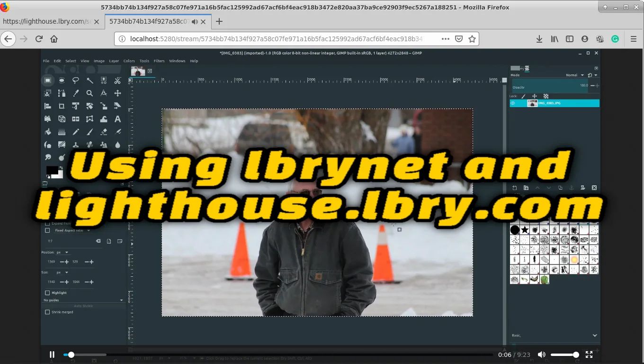Image resolution: width=644 pixels, height=364 pixels.
Task: Select the Ellipse Select tool
Action: point(62,81)
